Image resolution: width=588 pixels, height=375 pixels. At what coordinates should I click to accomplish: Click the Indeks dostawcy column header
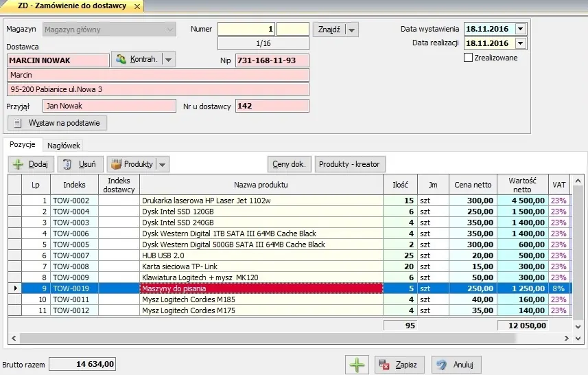click(x=119, y=185)
